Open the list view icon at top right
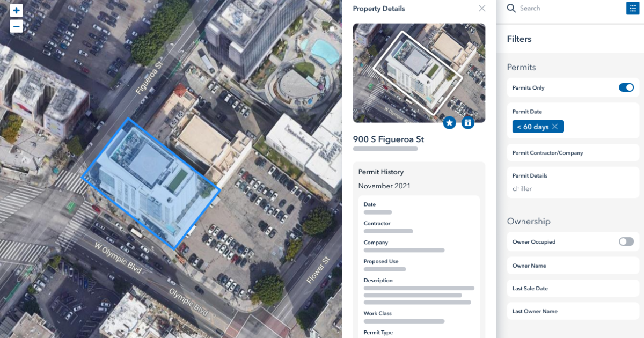 pyautogui.click(x=632, y=8)
